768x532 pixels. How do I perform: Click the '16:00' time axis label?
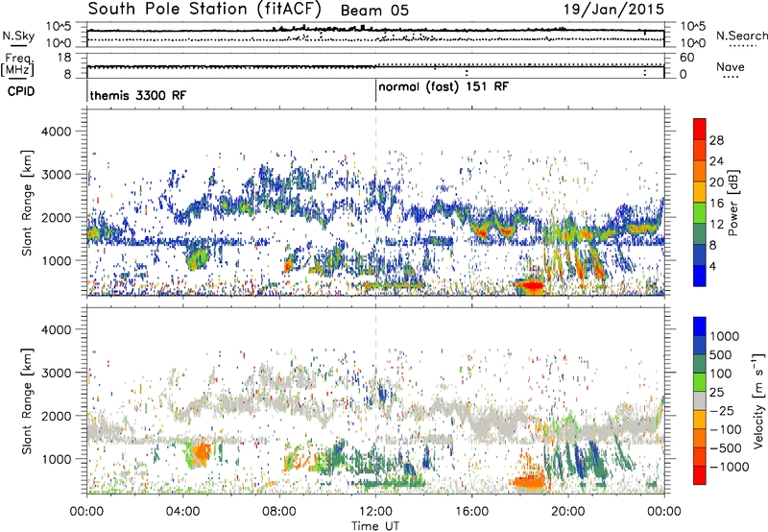click(471, 512)
